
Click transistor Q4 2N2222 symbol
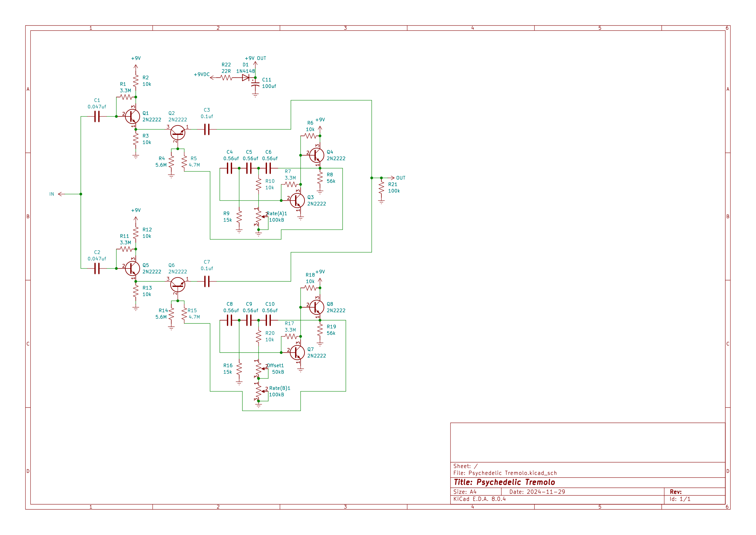317,155
